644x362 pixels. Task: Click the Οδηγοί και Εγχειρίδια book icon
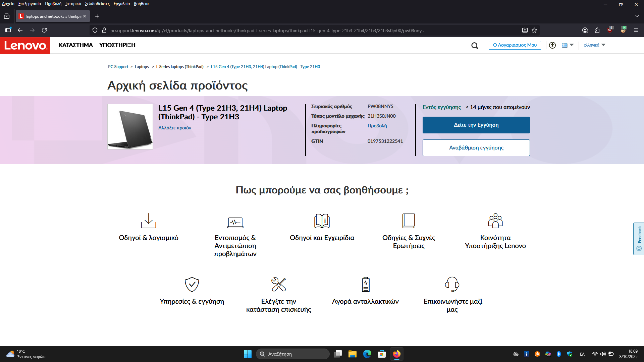click(322, 221)
